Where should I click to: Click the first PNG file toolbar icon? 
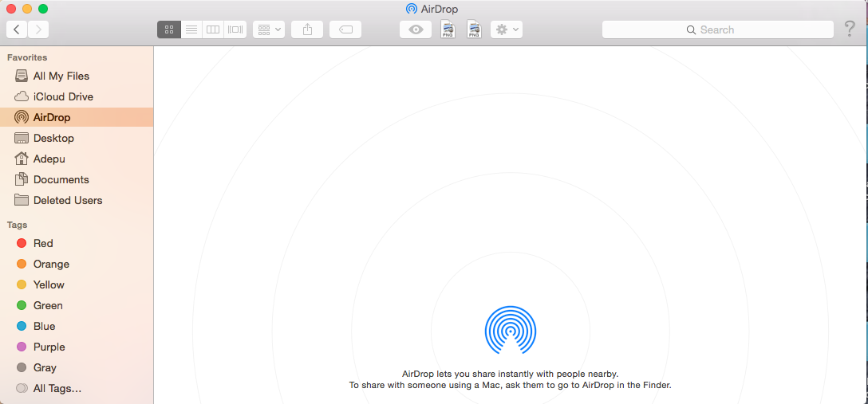[x=448, y=29]
